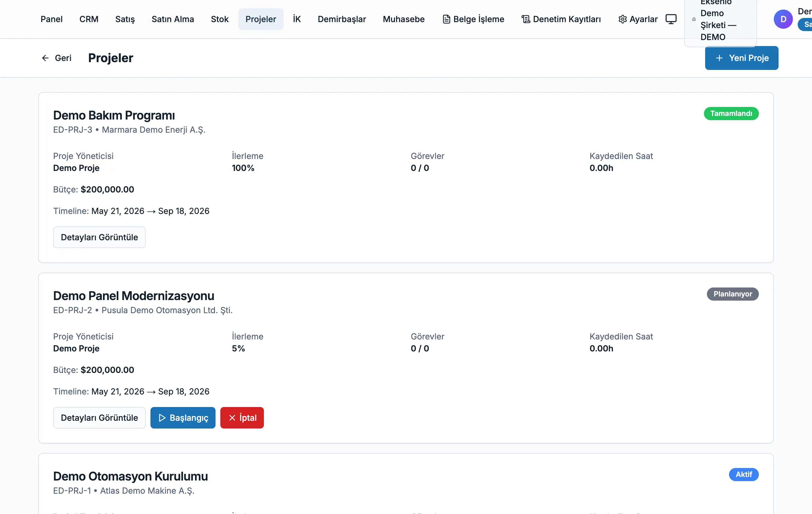This screenshot has height=514, width=812.
Task: Open the Muhasebe menu item
Action: [403, 19]
